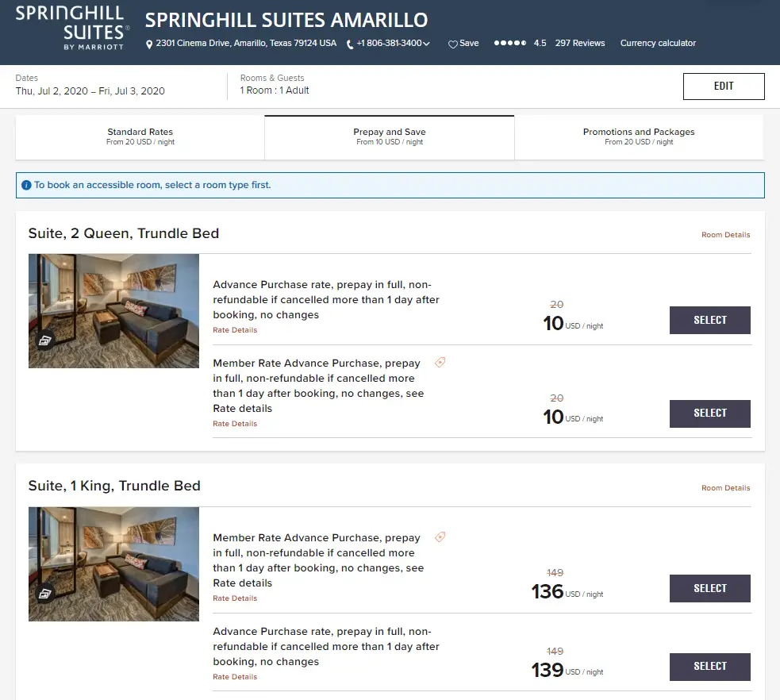Click the heart Save icon
Viewport: 780px width, 700px height.
pyautogui.click(x=453, y=44)
